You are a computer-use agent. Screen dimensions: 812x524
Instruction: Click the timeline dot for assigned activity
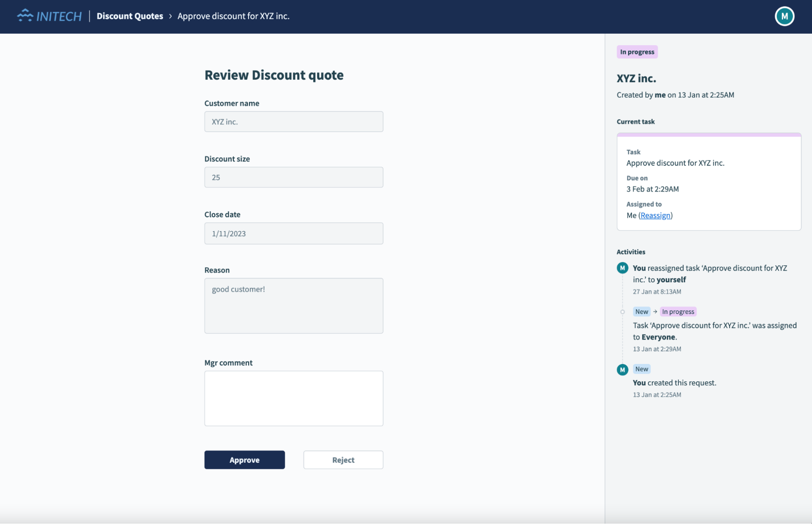622,312
